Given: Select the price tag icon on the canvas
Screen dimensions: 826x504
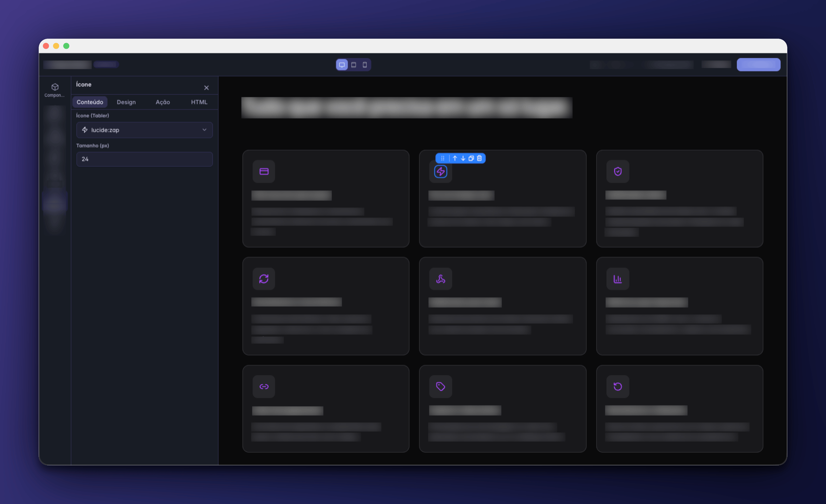Looking at the screenshot, I should pos(441,387).
